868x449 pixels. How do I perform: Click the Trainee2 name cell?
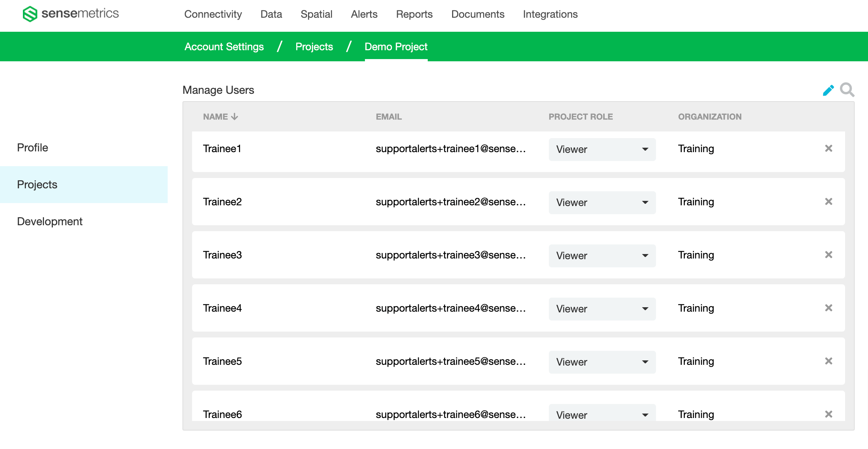point(222,202)
